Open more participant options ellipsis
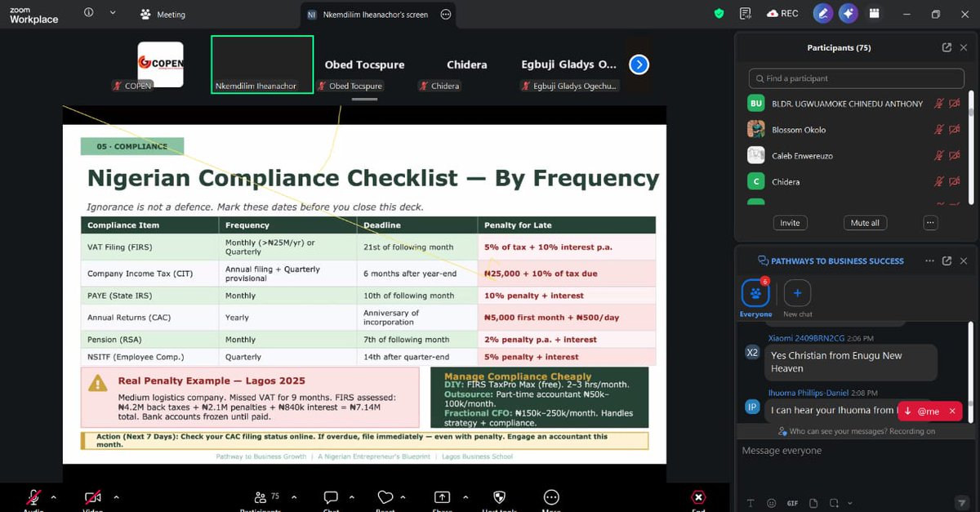The height and width of the screenshot is (512, 980). (930, 223)
